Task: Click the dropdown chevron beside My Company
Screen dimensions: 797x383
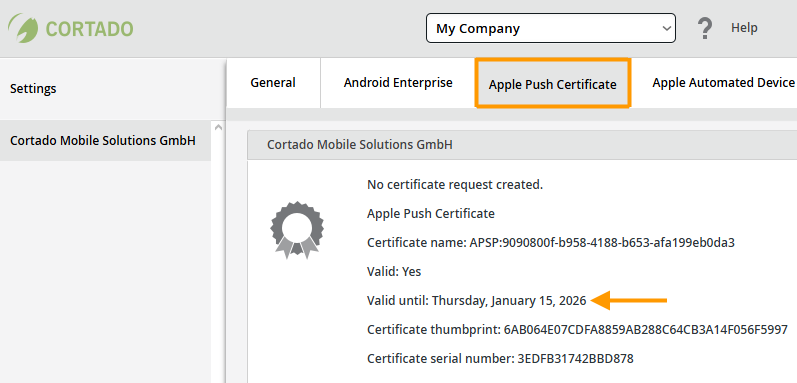Action: (666, 29)
